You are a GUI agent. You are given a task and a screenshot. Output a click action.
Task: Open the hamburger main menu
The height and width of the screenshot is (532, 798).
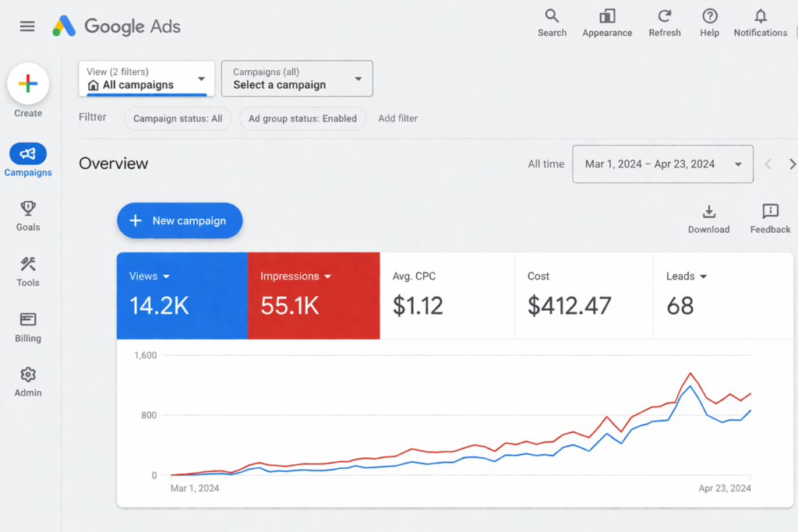coord(27,26)
